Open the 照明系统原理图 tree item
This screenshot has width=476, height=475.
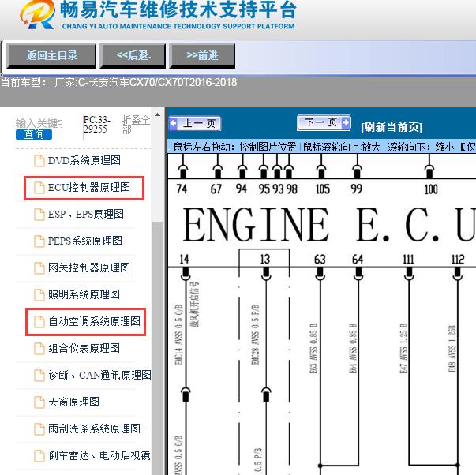84,294
